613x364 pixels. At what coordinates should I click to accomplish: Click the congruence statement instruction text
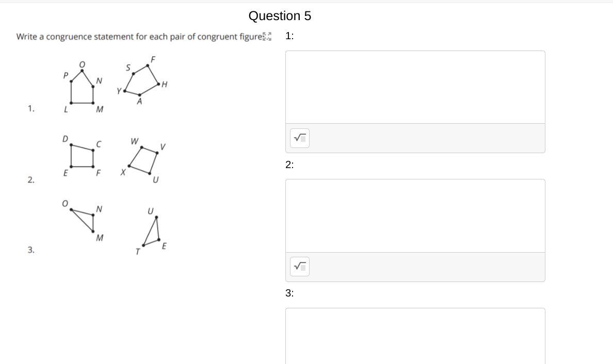tap(139, 37)
